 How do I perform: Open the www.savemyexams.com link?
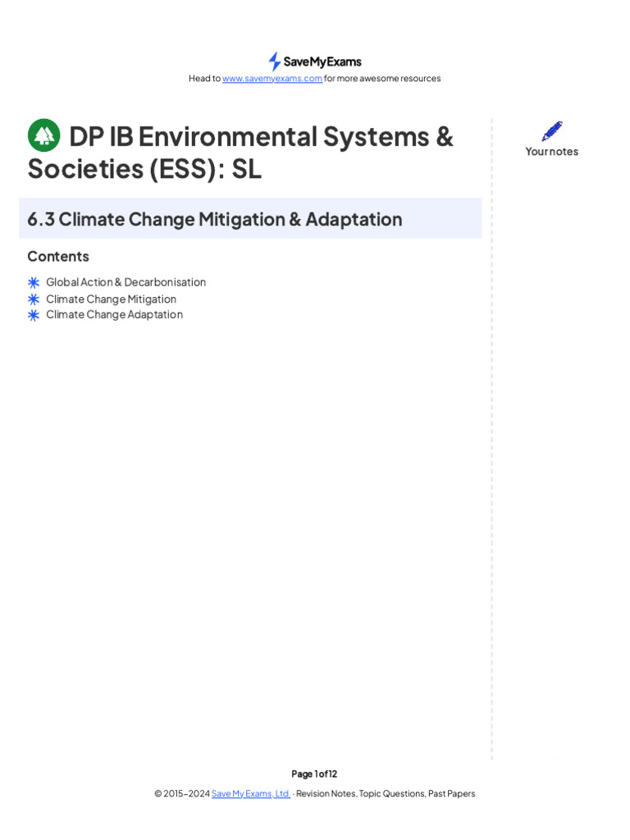coord(272,78)
